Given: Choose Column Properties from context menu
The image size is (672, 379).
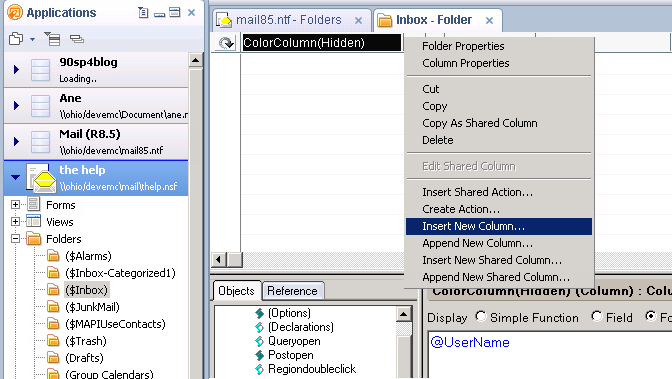Looking at the screenshot, I should pyautogui.click(x=466, y=63).
